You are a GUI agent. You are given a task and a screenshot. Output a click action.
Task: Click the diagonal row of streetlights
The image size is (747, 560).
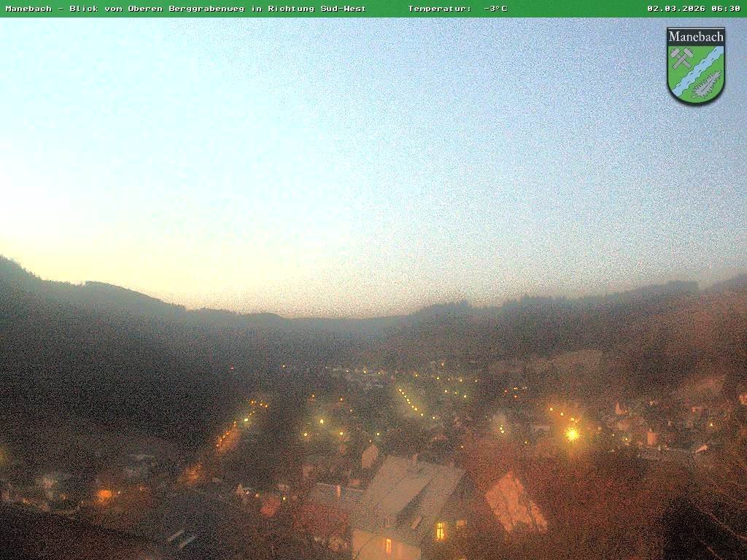[x=410, y=402]
